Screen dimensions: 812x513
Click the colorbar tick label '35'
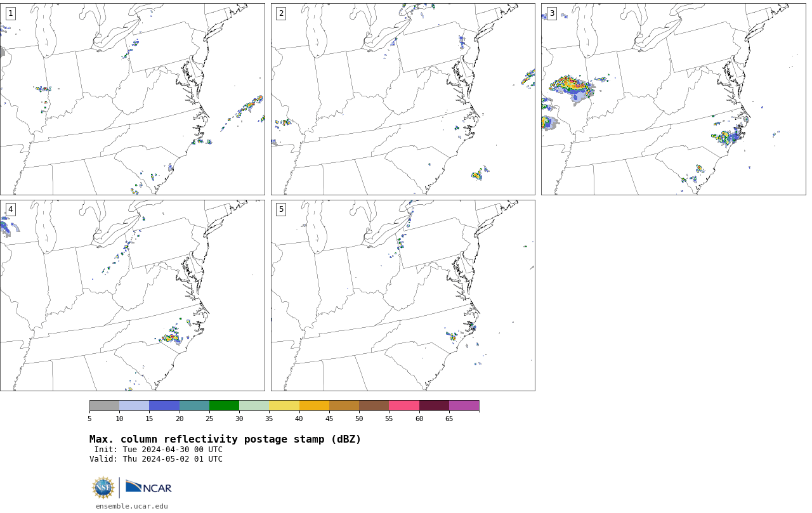[269, 419]
